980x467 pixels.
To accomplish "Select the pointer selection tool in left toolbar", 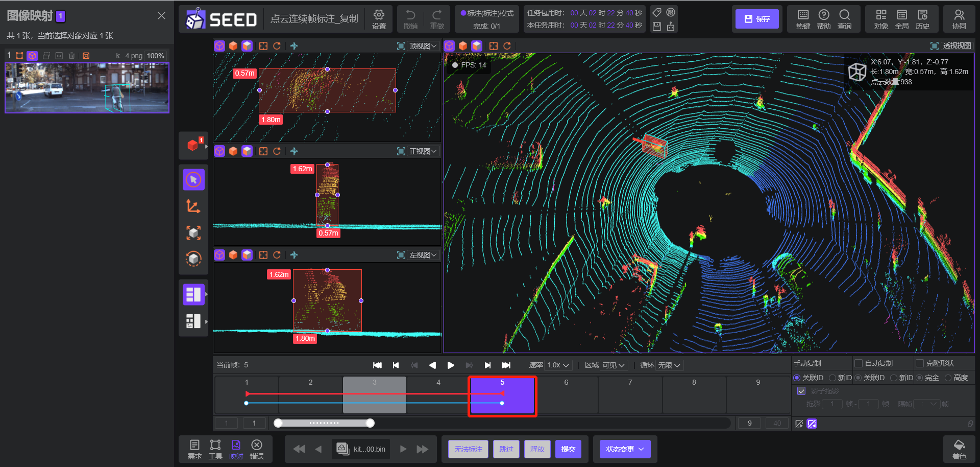I will point(193,180).
